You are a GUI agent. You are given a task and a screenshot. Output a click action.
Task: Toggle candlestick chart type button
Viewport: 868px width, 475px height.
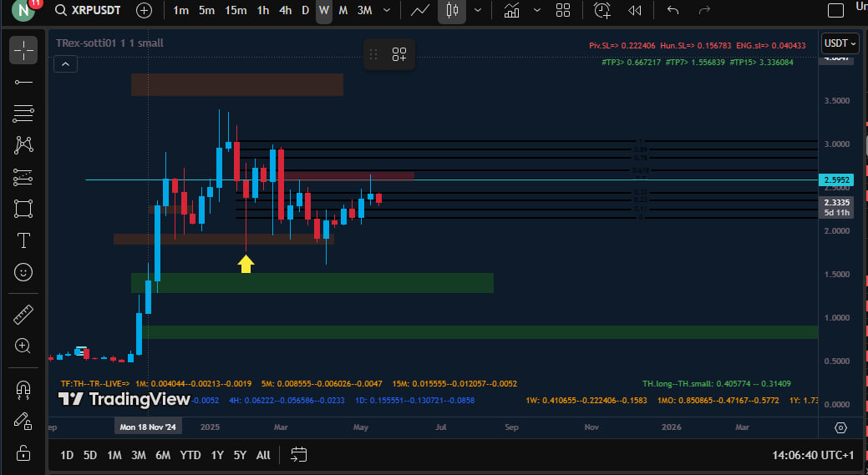[452, 11]
